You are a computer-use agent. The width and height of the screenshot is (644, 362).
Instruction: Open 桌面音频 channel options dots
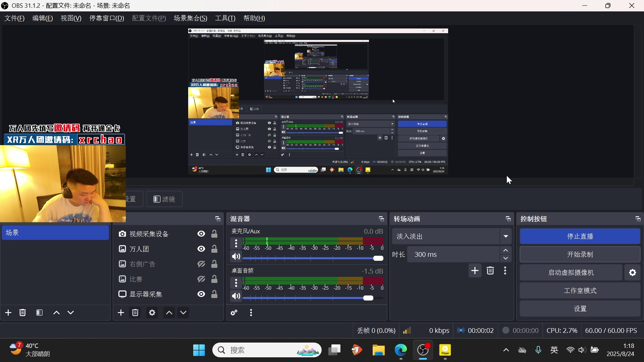236,283
